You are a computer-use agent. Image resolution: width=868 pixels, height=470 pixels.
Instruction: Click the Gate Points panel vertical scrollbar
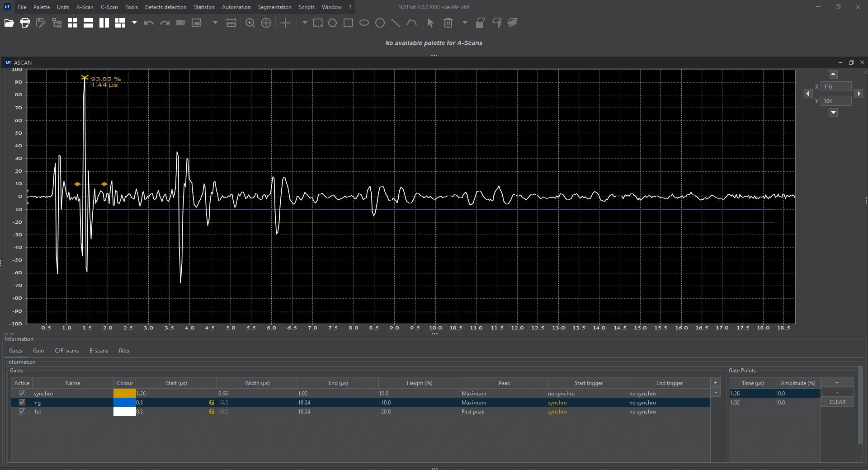coord(860,406)
